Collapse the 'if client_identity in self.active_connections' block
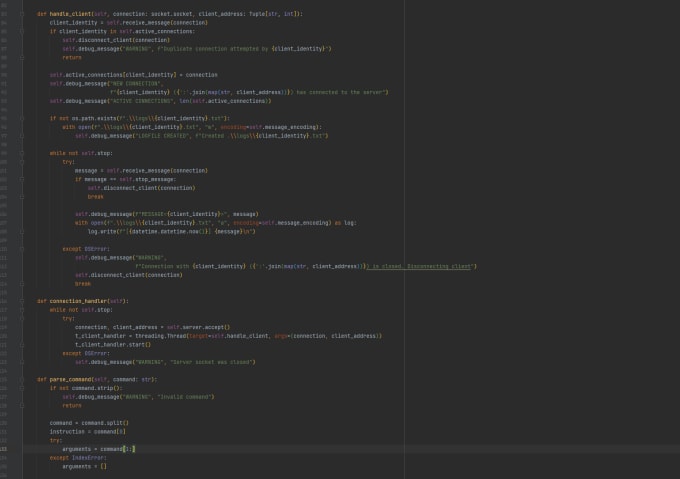Viewport: 680px width, 479px height. tap(22, 31)
